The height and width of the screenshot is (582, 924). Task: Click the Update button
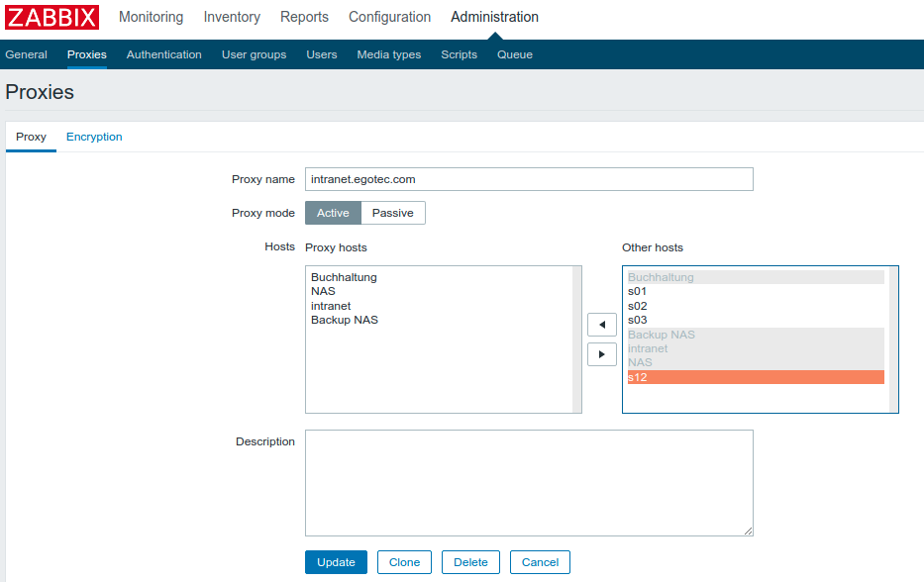pyautogui.click(x=336, y=561)
